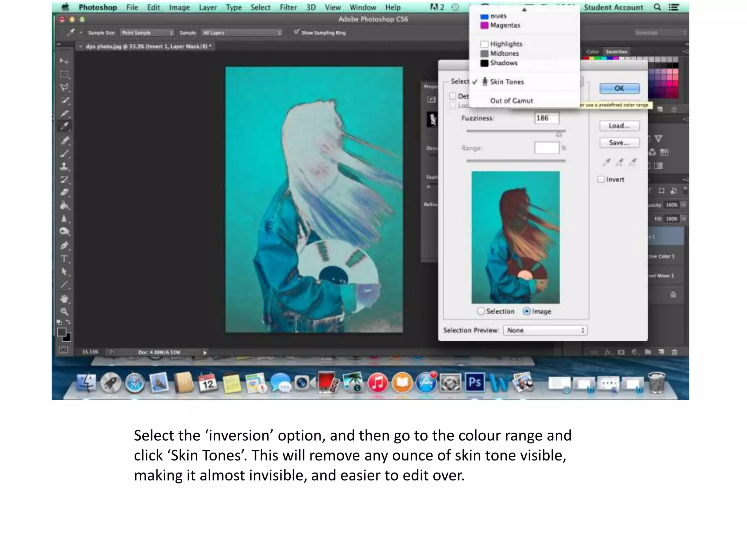Screen dimensions: 747x560
Task: Open the Sample Size dropdown
Action: click(147, 33)
